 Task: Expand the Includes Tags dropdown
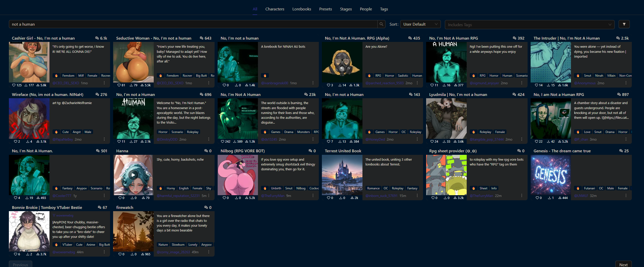(530, 25)
